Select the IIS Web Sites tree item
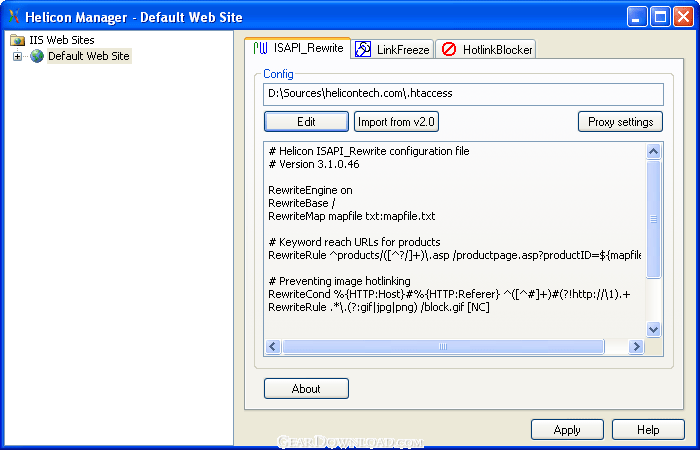 click(62, 40)
